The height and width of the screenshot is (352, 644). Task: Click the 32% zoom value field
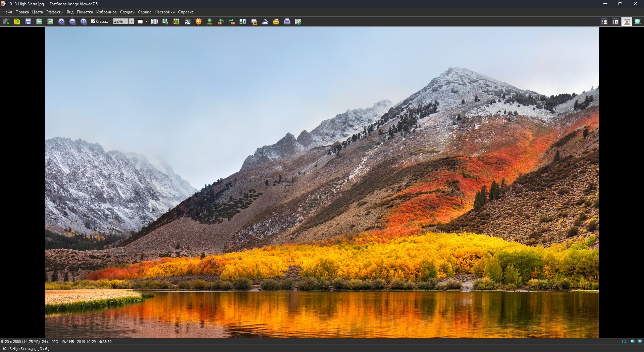tap(121, 21)
